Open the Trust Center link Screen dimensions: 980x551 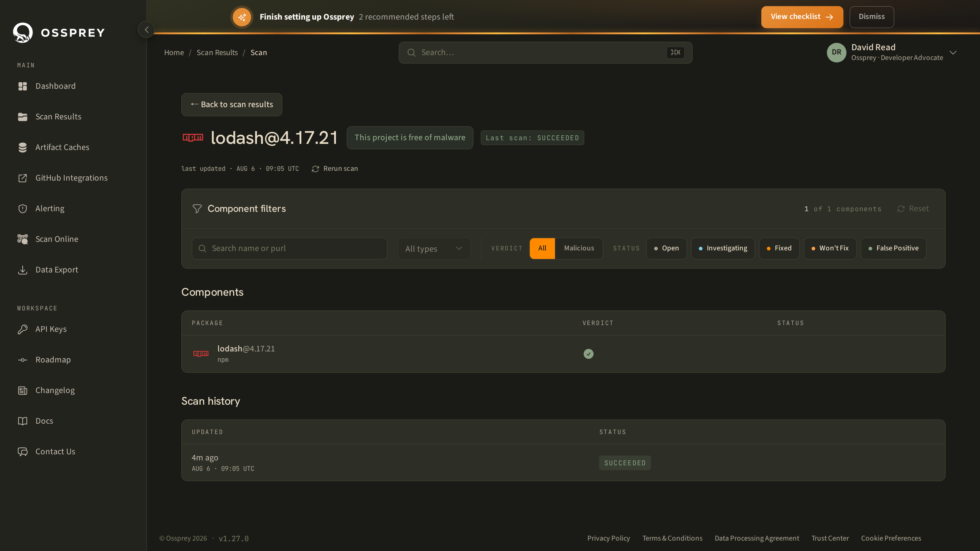(x=830, y=538)
